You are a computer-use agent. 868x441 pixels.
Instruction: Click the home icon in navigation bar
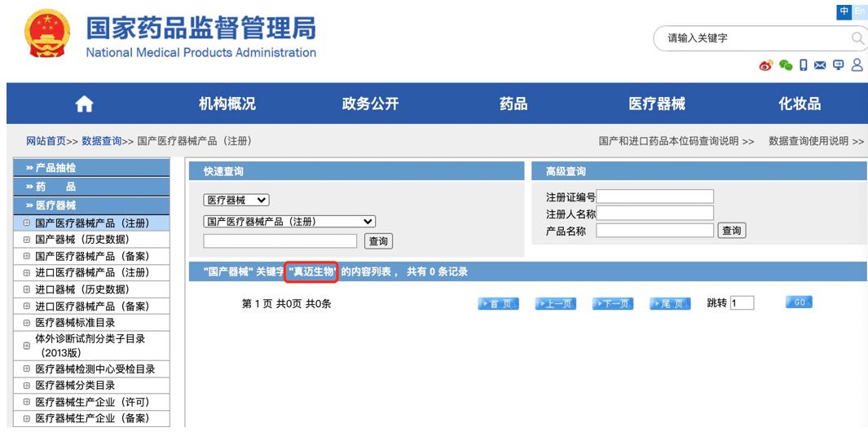click(x=84, y=104)
